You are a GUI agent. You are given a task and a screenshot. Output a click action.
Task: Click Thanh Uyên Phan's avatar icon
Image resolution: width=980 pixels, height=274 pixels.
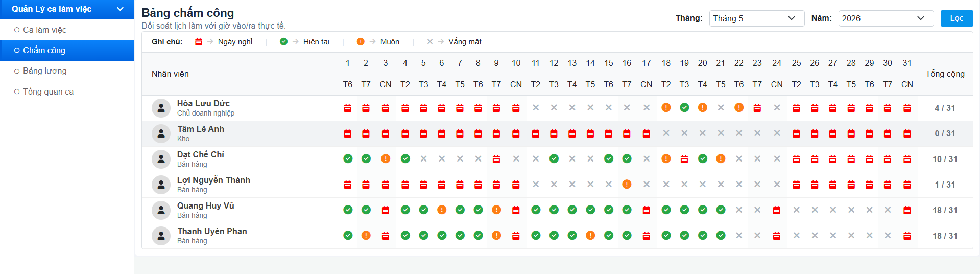pos(161,236)
